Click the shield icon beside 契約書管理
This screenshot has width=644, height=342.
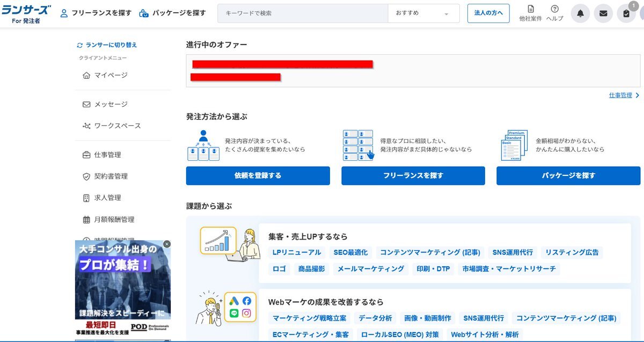pyautogui.click(x=86, y=176)
